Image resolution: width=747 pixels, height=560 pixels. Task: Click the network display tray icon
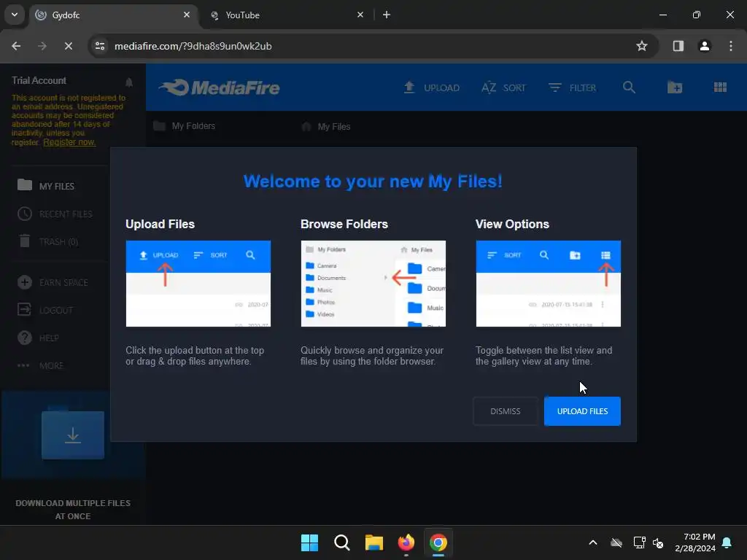point(639,542)
